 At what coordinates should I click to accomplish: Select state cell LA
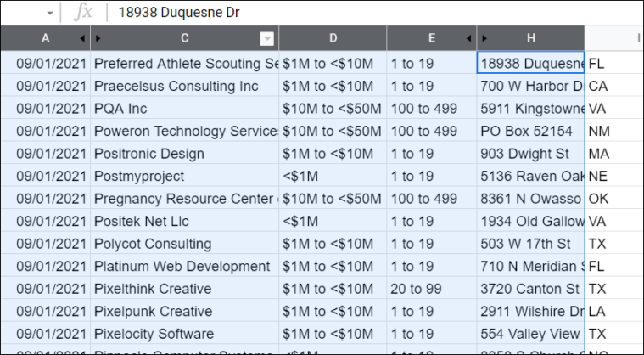(614, 311)
